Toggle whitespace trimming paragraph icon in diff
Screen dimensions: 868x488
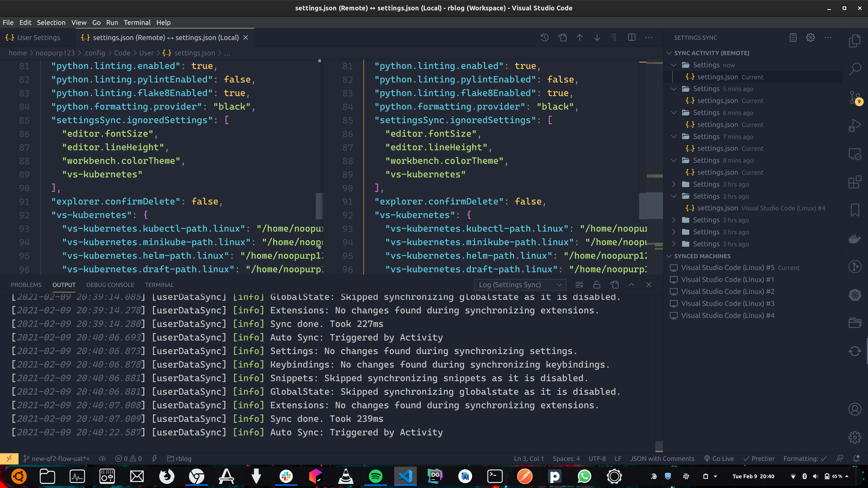click(614, 38)
